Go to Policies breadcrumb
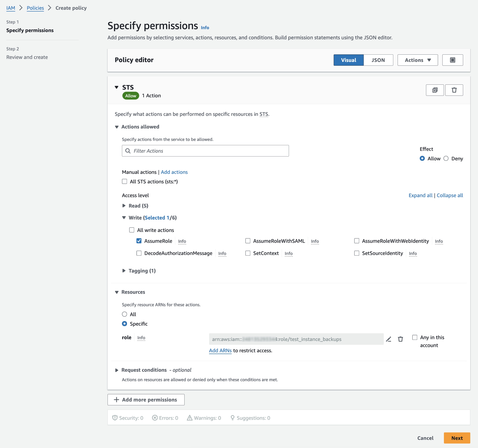Image resolution: width=478 pixels, height=448 pixels. (x=35, y=8)
